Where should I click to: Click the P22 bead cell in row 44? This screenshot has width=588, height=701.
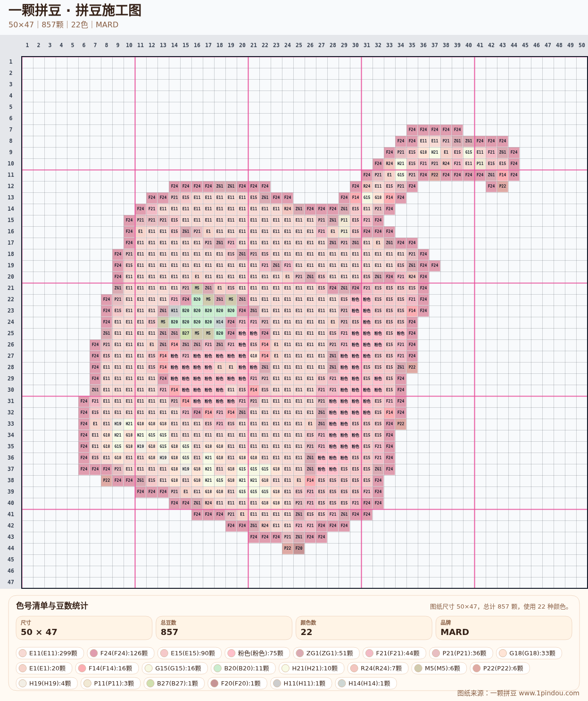[288, 548]
